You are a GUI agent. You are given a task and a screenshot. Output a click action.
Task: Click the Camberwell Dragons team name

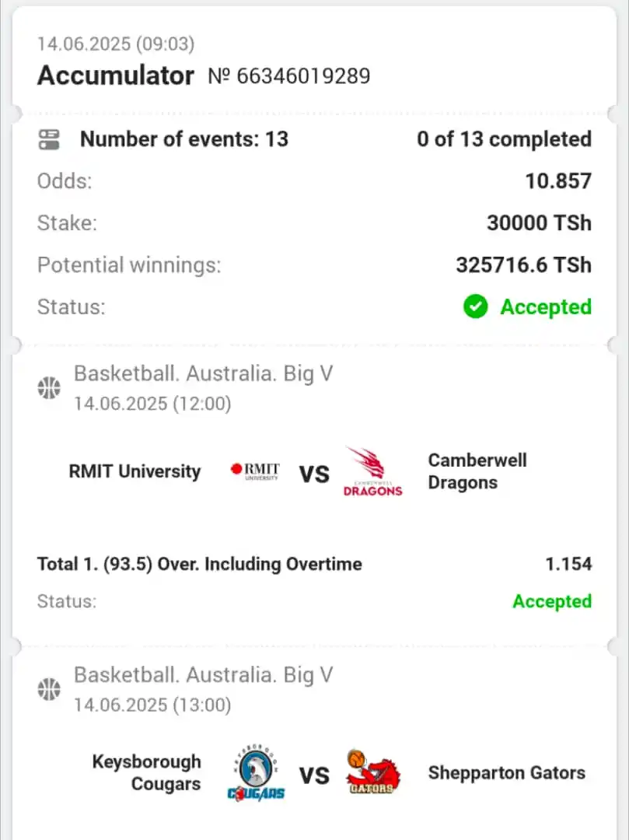click(477, 471)
